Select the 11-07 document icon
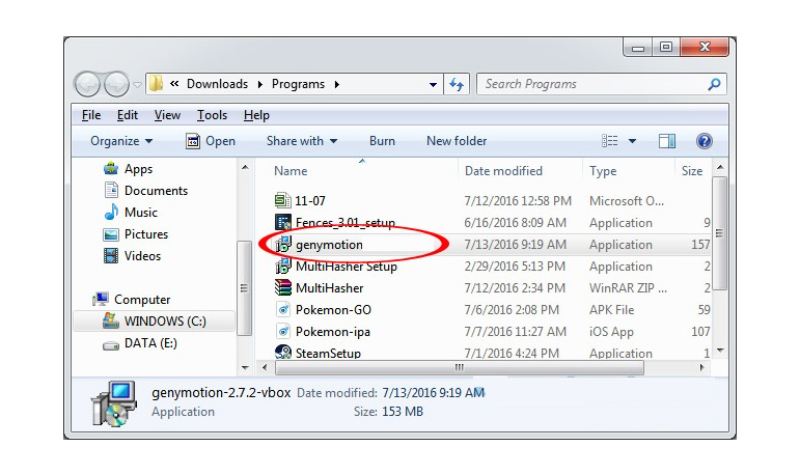The width and height of the screenshot is (800, 475). [283, 201]
